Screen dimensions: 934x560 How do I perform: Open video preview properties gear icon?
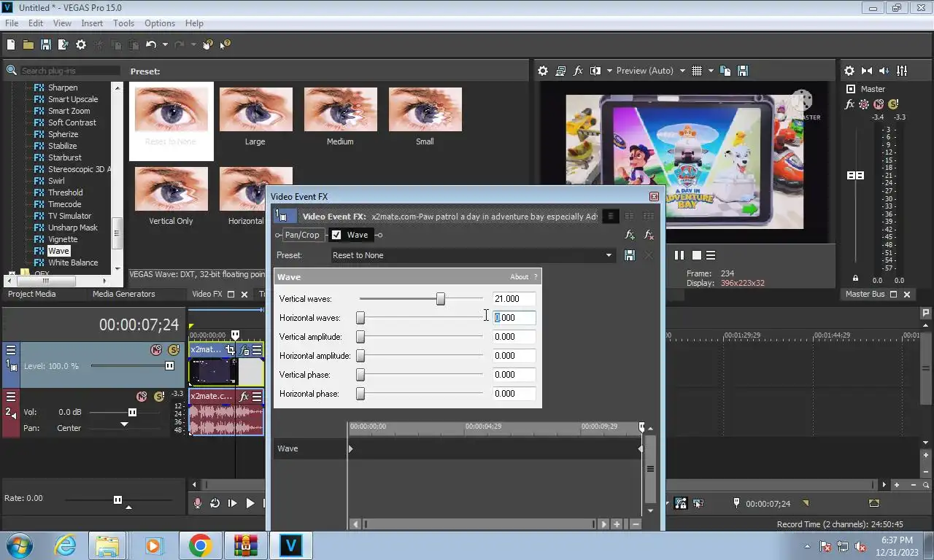pyautogui.click(x=543, y=71)
